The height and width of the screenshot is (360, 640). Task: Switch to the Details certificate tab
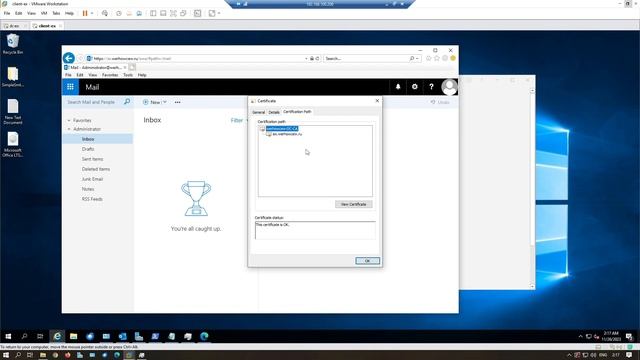274,112
